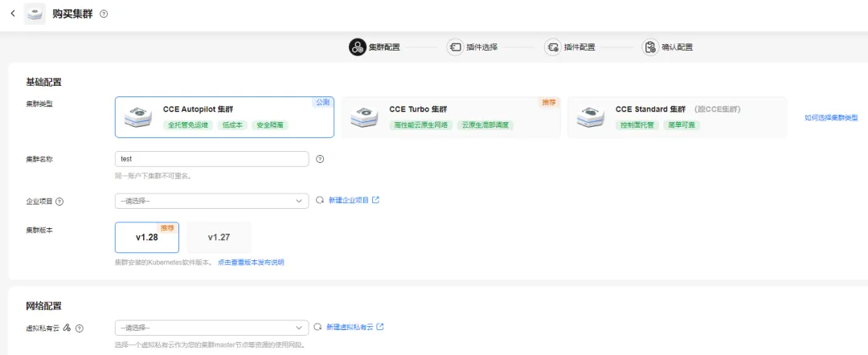Go to the 插件选择 step label
Screen dimensions: 868x355
[482, 47]
